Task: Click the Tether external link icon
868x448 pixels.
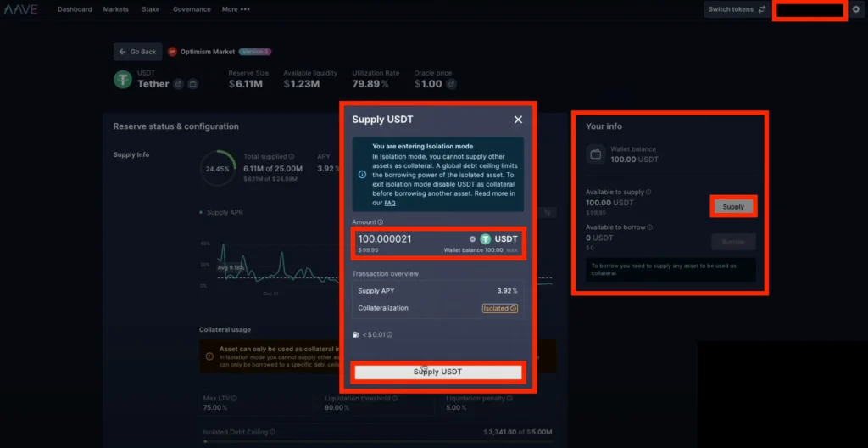Action: (x=178, y=84)
